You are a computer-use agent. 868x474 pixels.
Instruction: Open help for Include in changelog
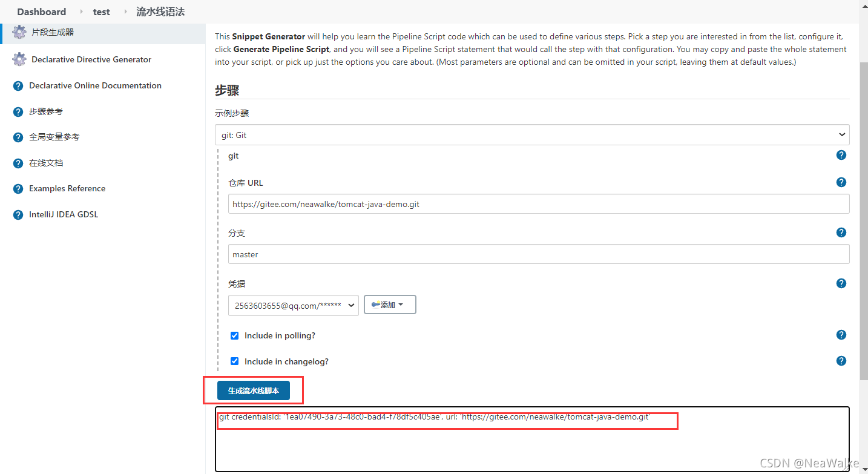coord(841,361)
